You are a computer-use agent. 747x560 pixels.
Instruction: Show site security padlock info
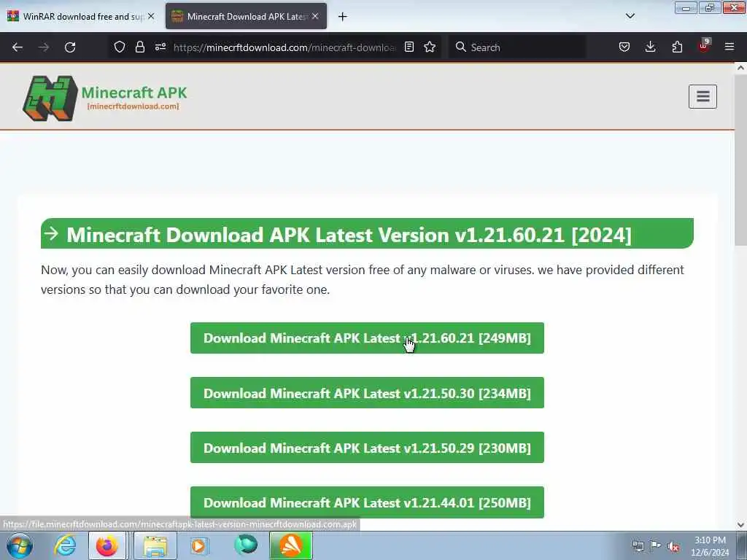coord(139,47)
